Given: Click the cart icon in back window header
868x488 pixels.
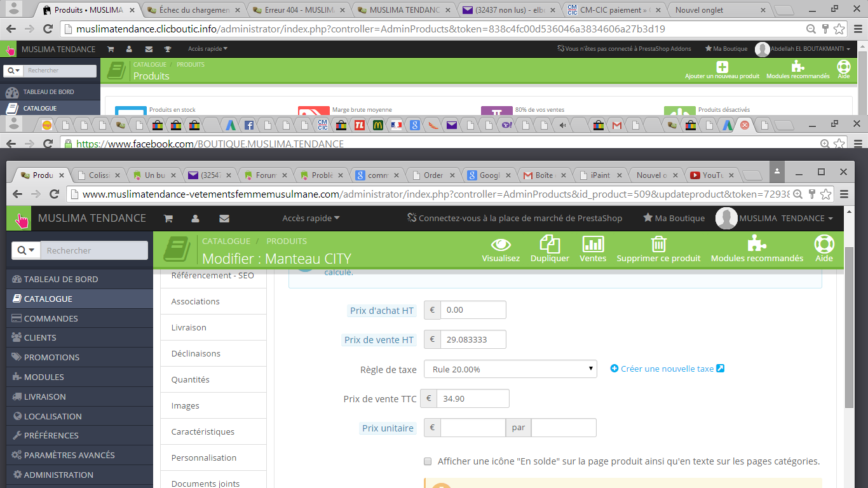Looking at the screenshot, I should point(111,49).
